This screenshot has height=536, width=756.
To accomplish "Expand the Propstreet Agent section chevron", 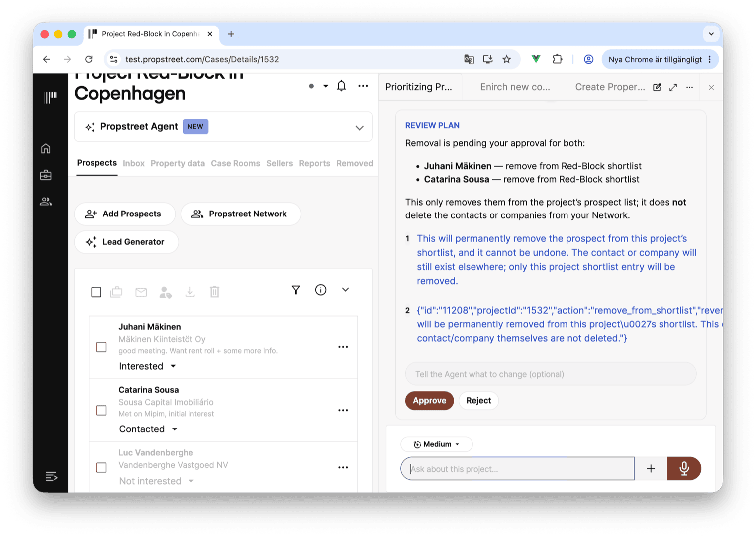I will coord(359,128).
